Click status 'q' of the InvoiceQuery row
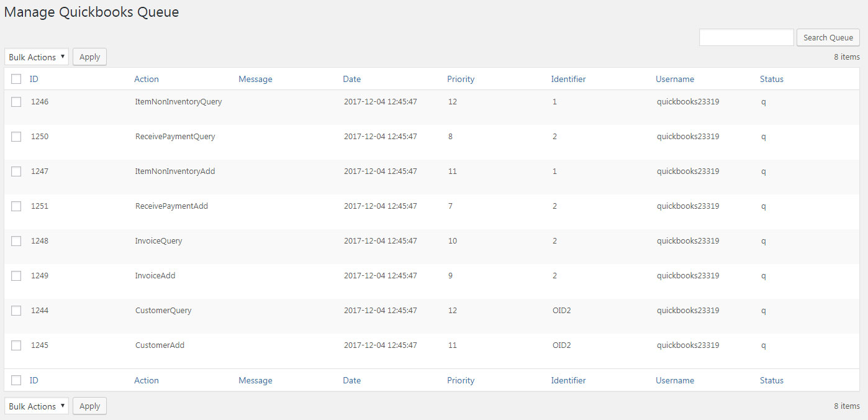Screen dimensions: 868x420 (764, 241)
